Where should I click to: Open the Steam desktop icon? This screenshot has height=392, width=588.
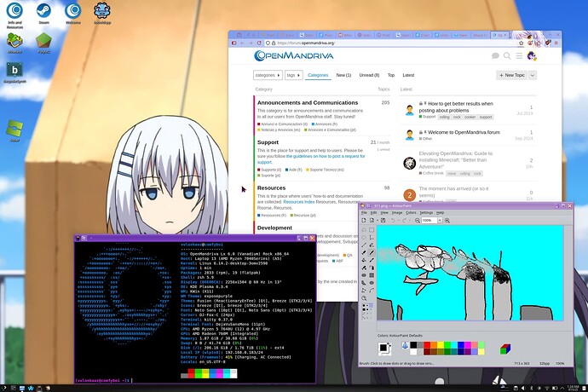tap(43, 14)
